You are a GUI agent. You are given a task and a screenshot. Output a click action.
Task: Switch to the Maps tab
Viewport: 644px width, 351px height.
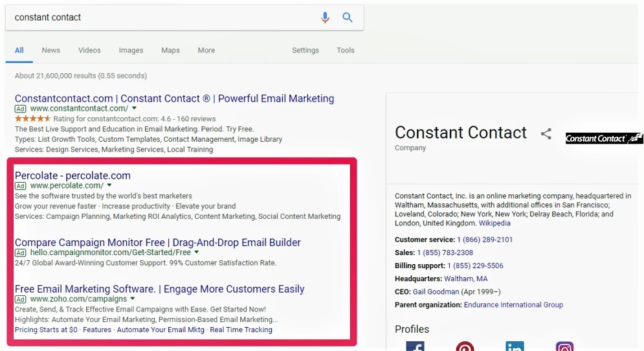[x=170, y=50]
